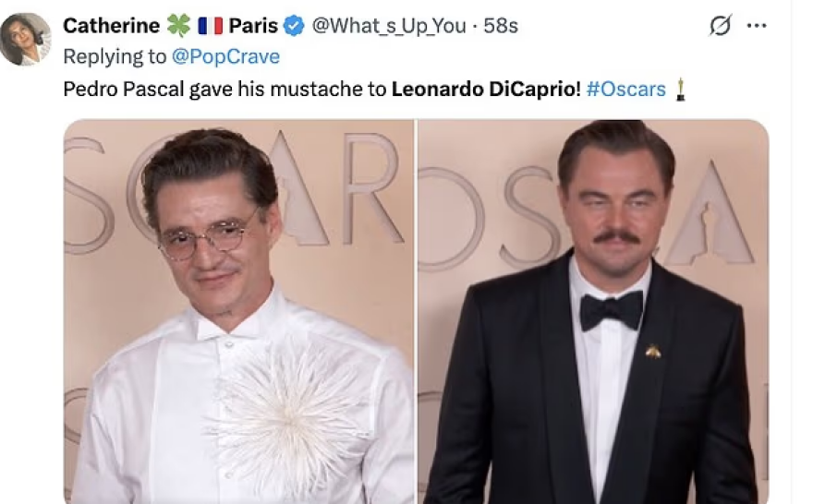This screenshot has width=813, height=504.
Task: Open the left photo with white shirt
Action: (239, 311)
